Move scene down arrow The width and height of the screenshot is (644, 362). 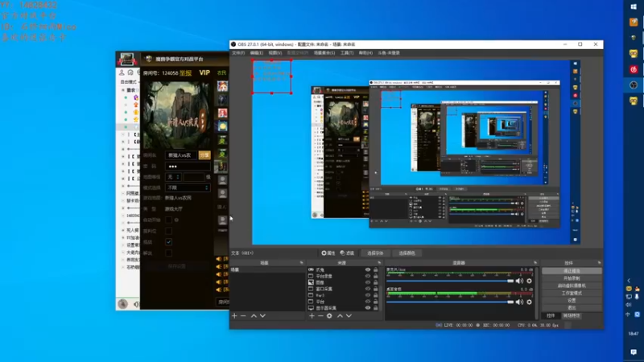click(x=263, y=316)
